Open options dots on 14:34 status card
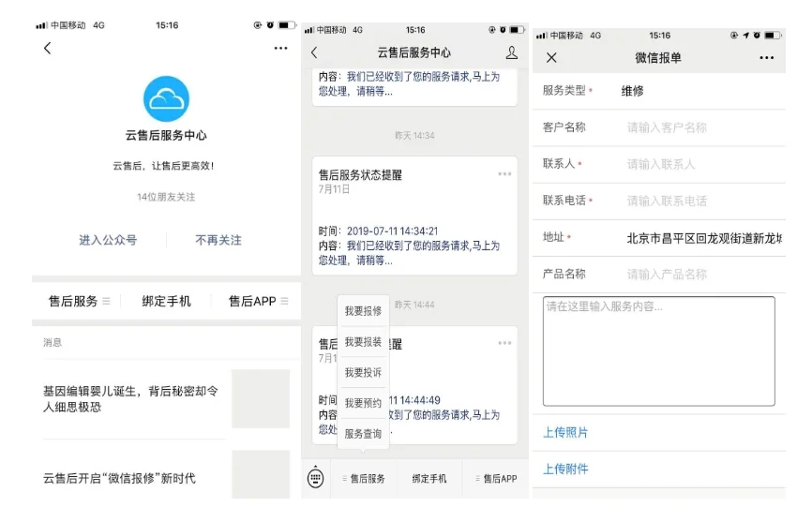This screenshot has height=507, width=812. pos(504,173)
